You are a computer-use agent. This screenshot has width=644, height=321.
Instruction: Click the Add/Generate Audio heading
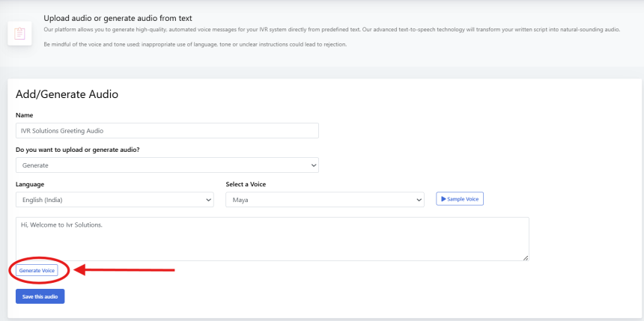[x=67, y=94]
